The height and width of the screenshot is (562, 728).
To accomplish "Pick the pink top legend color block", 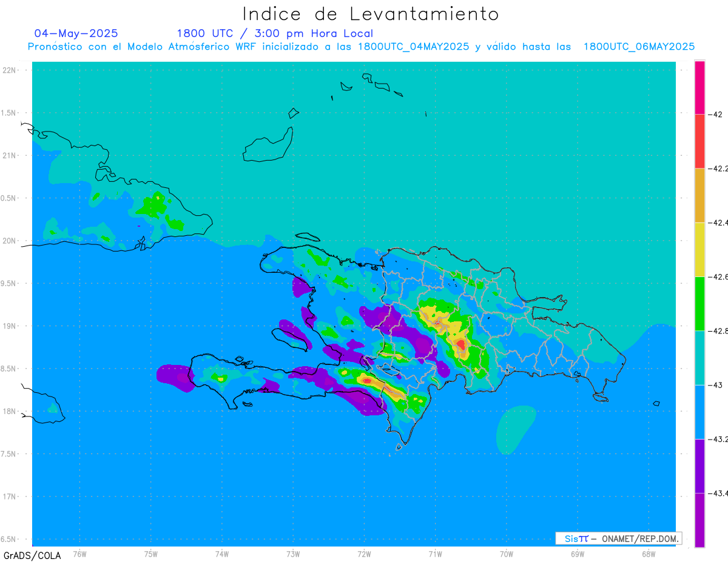I will 699,87.
